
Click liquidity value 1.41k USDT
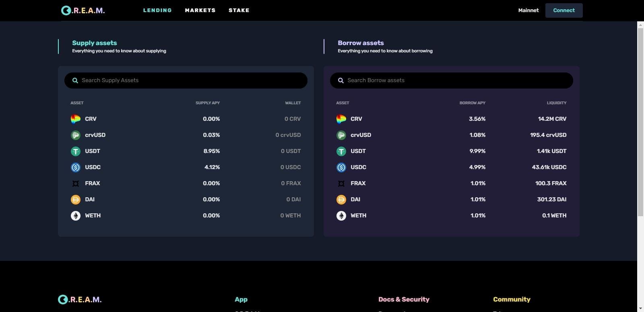tap(552, 151)
